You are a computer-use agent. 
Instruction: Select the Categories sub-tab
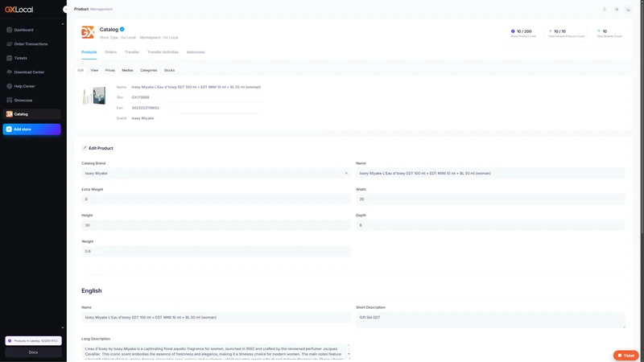tap(148, 70)
